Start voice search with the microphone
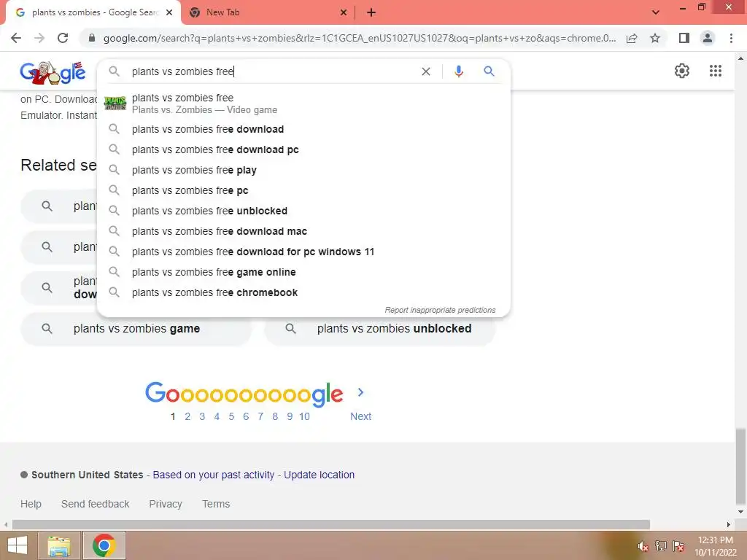This screenshot has height=560, width=747. coord(458,71)
